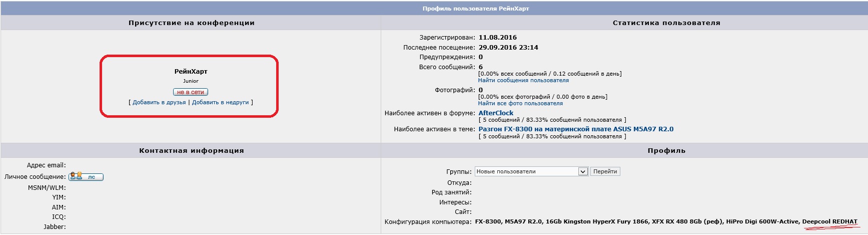The height and width of the screenshot is (235, 868).
Task: Click "Добавить в недруги" link
Action: point(220,102)
